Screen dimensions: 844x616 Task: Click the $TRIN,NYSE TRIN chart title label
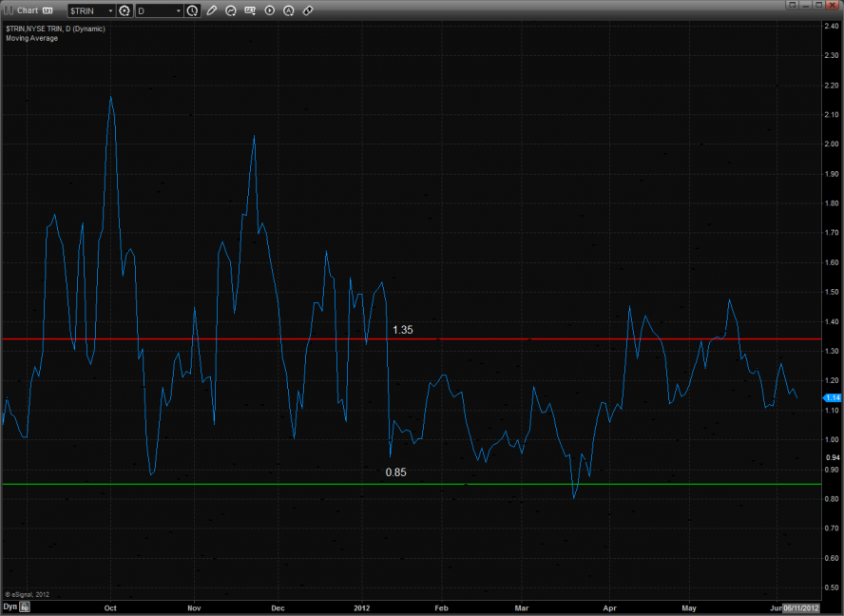(55, 29)
